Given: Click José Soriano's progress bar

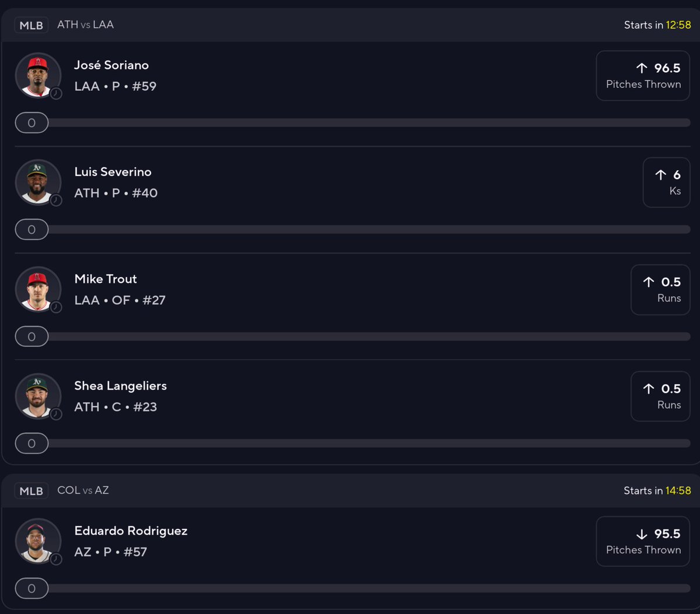Looking at the screenshot, I should (352, 123).
